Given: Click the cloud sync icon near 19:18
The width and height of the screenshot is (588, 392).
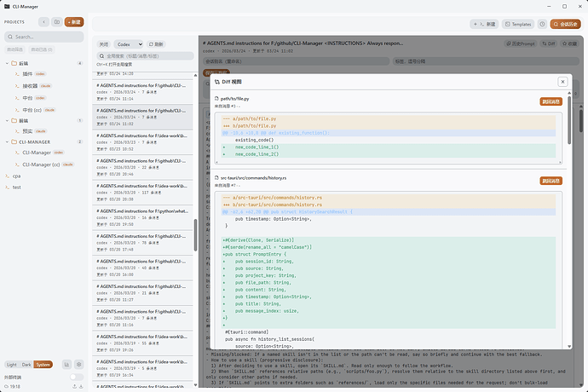Looking at the screenshot, I should 6,386.
